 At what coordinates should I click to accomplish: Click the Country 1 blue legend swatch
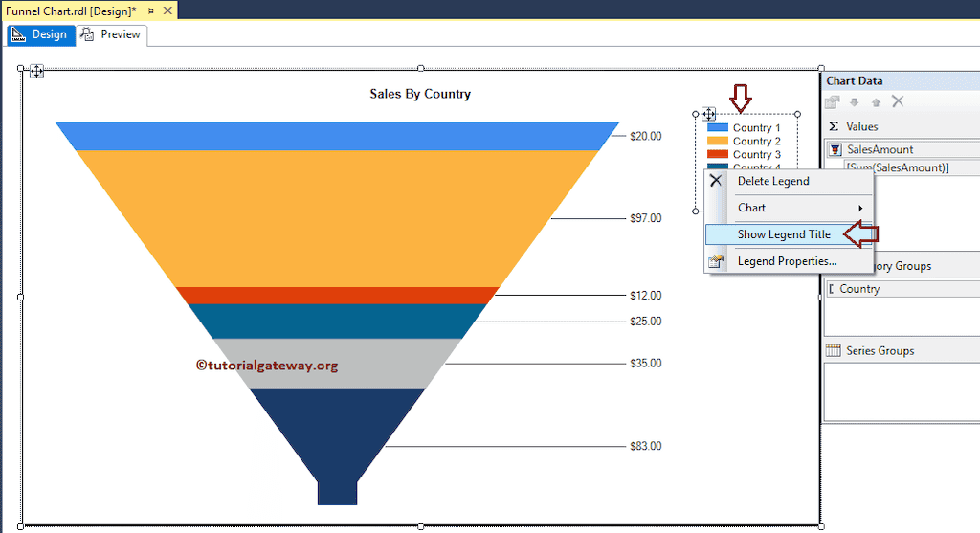717,127
